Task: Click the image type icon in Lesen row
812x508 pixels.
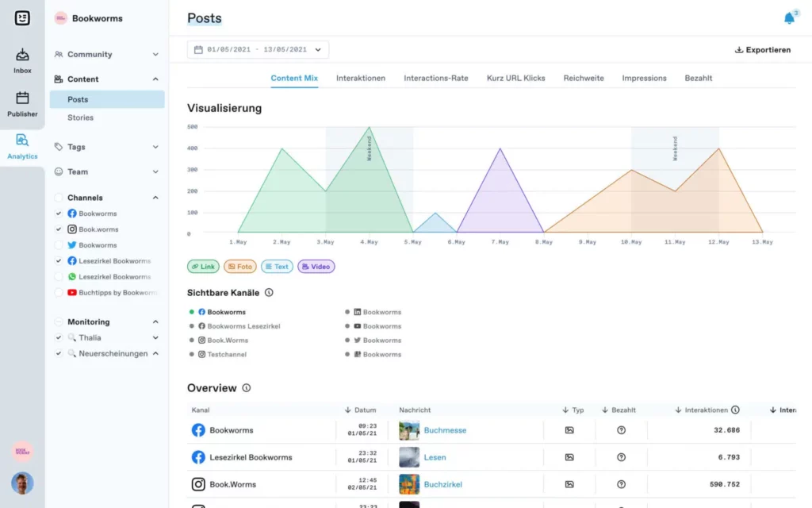Action: [569, 457]
